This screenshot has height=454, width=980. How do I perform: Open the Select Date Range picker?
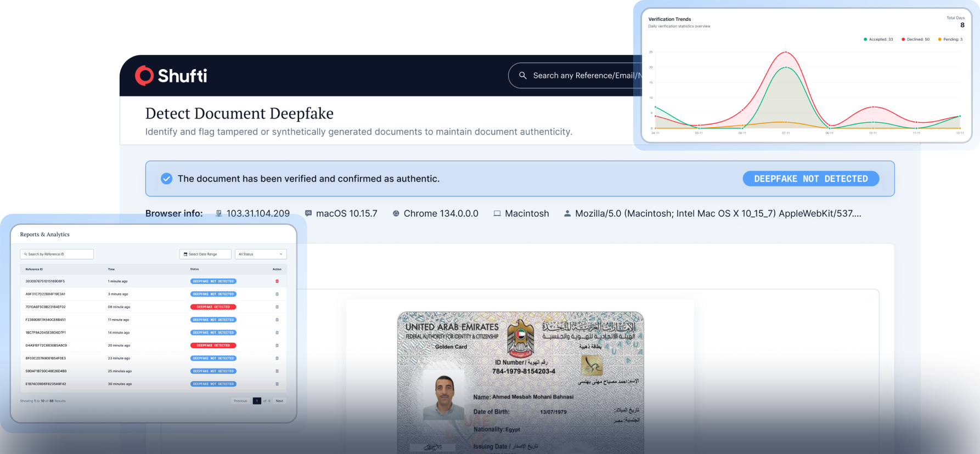[x=205, y=254]
